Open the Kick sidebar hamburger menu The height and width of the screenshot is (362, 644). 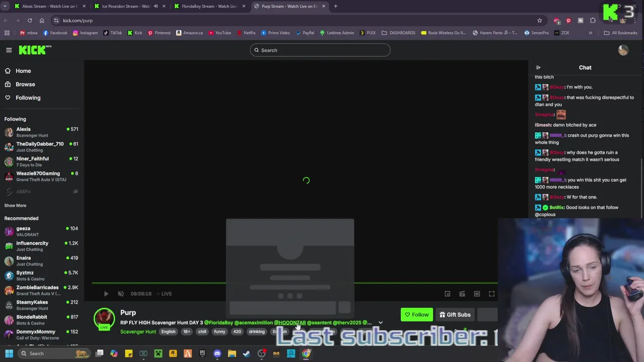[9, 50]
